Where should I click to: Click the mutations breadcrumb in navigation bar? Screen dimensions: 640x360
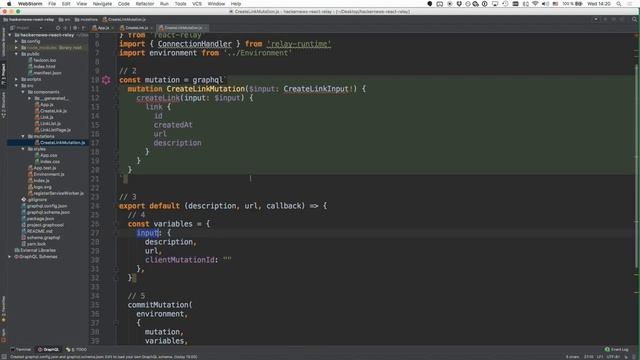[x=86, y=19]
